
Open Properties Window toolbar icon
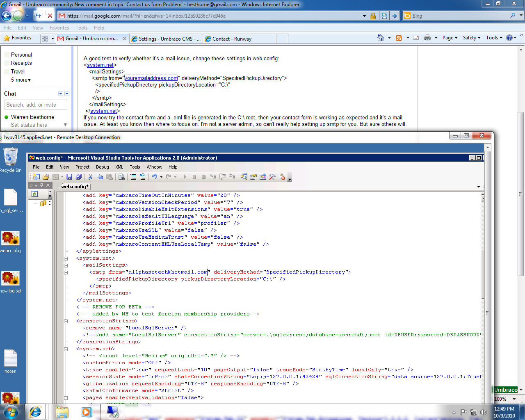coord(253,177)
